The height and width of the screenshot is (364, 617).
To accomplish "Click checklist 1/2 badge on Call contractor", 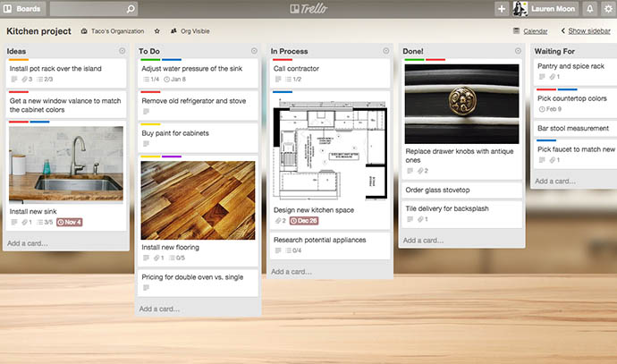I will (x=293, y=79).
